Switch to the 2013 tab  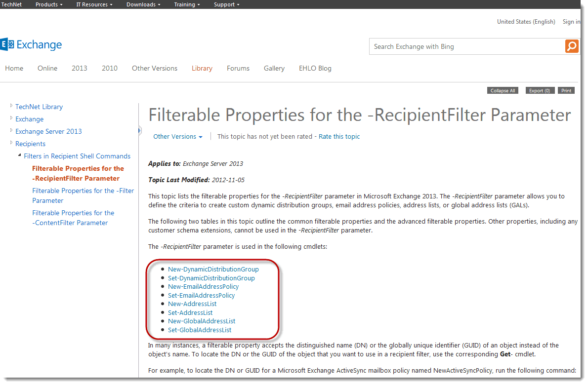[80, 68]
